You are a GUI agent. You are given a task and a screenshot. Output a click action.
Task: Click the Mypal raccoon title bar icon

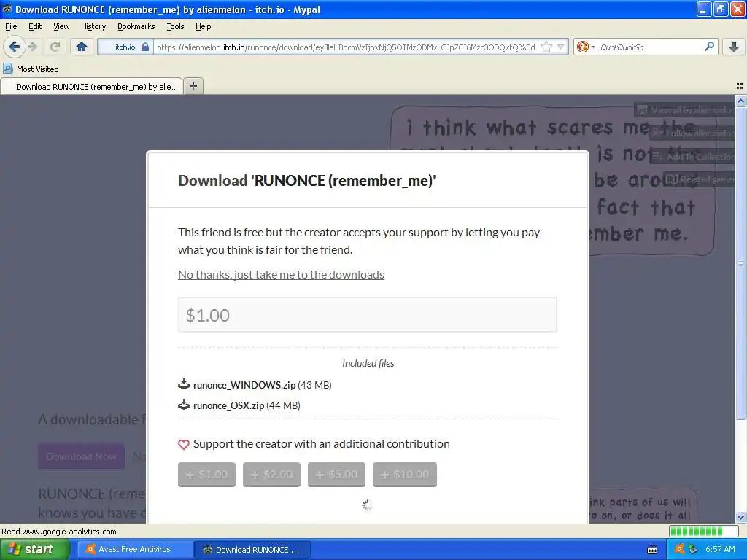pos(7,9)
